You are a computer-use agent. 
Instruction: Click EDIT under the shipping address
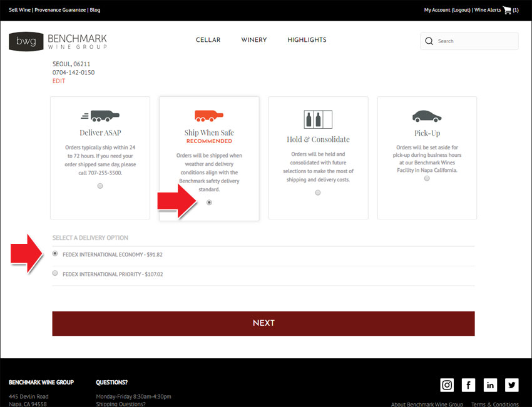[59, 81]
